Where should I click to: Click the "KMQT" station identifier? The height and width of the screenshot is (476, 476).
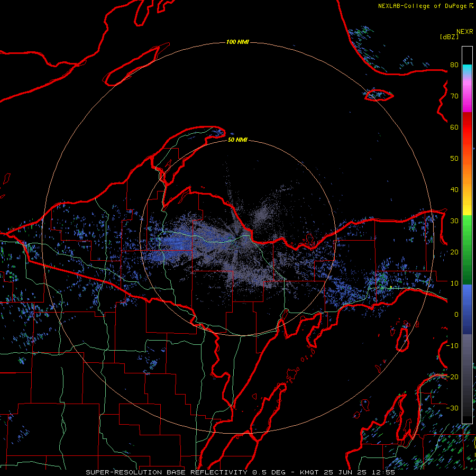[309, 472]
